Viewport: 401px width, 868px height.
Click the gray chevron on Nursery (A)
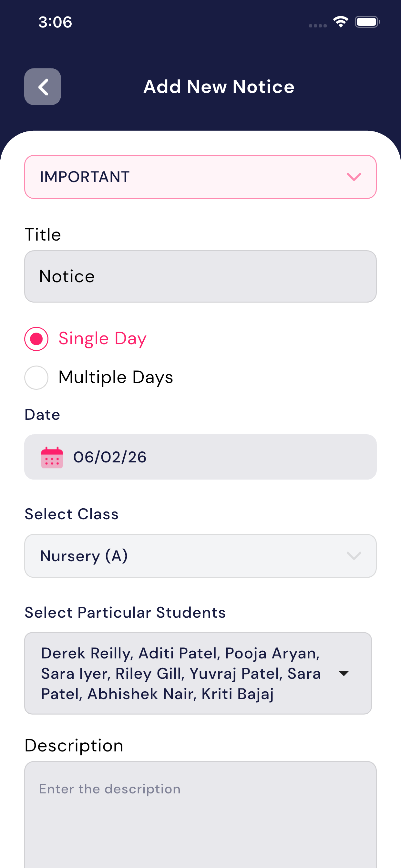(x=354, y=556)
